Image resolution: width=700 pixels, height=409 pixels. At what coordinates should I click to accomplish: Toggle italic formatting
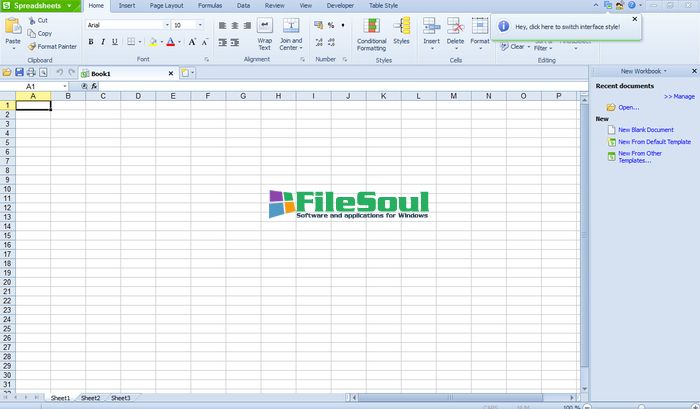click(x=103, y=42)
